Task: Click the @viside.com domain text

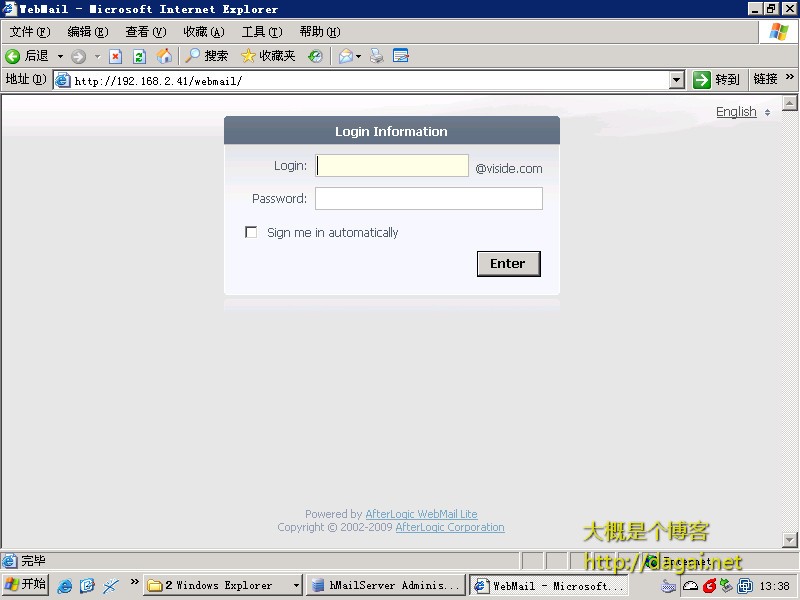Action: pyautogui.click(x=509, y=168)
